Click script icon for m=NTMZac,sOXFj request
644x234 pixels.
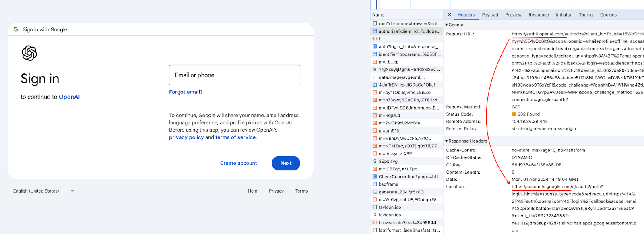tap(375, 146)
